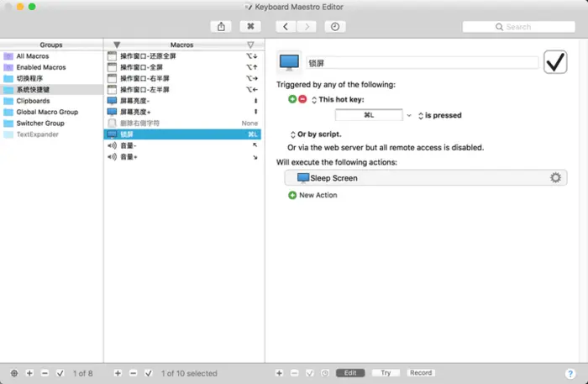Add a new macro group with plus

pos(29,373)
